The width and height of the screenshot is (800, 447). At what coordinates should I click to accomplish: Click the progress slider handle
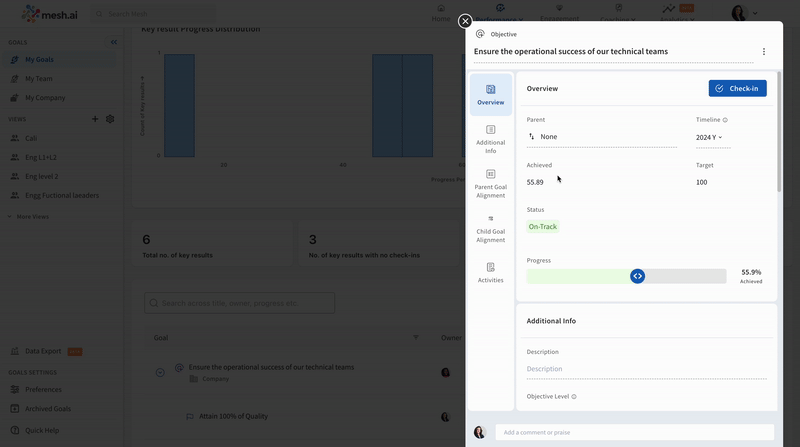pyautogui.click(x=637, y=276)
